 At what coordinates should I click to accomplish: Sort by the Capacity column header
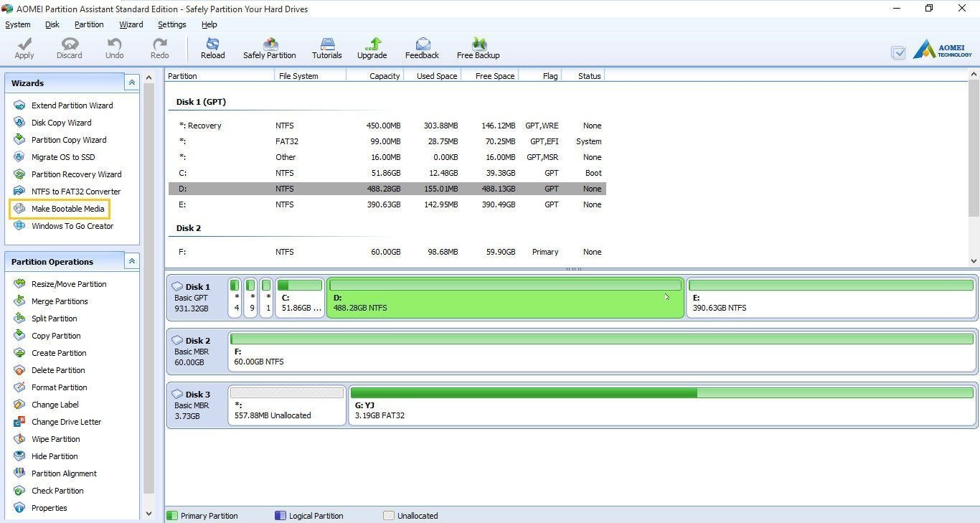click(375, 75)
